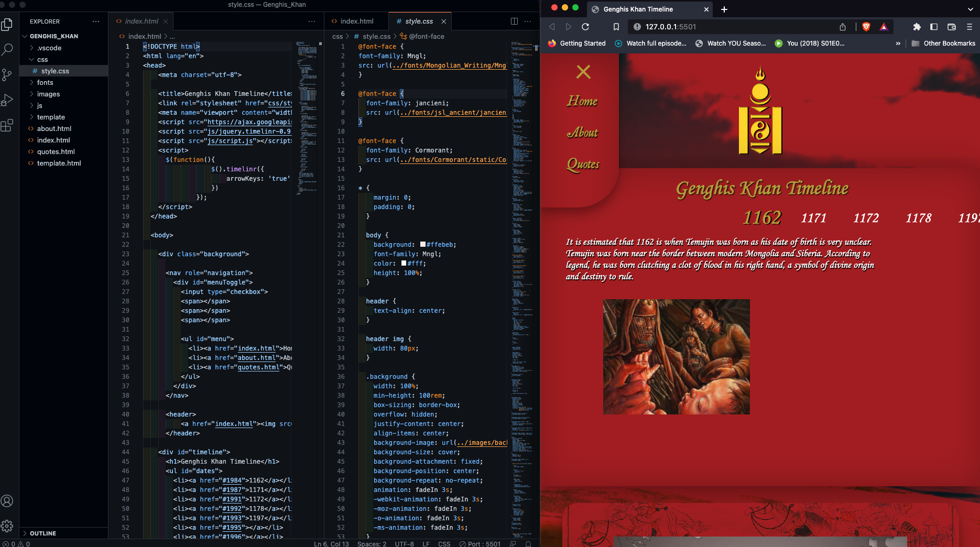Click the Mongolian Soyombo logo image
Screen dimensions: 980x547
[x=760, y=111]
